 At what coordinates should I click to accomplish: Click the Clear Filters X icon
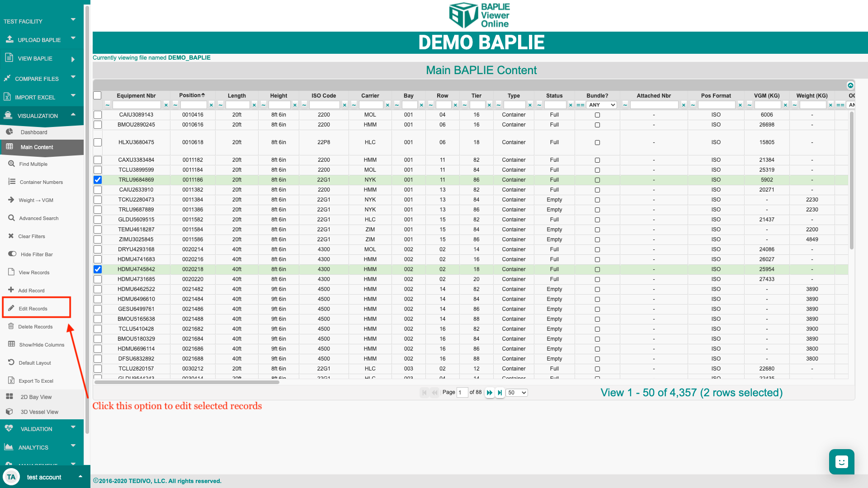(11, 236)
